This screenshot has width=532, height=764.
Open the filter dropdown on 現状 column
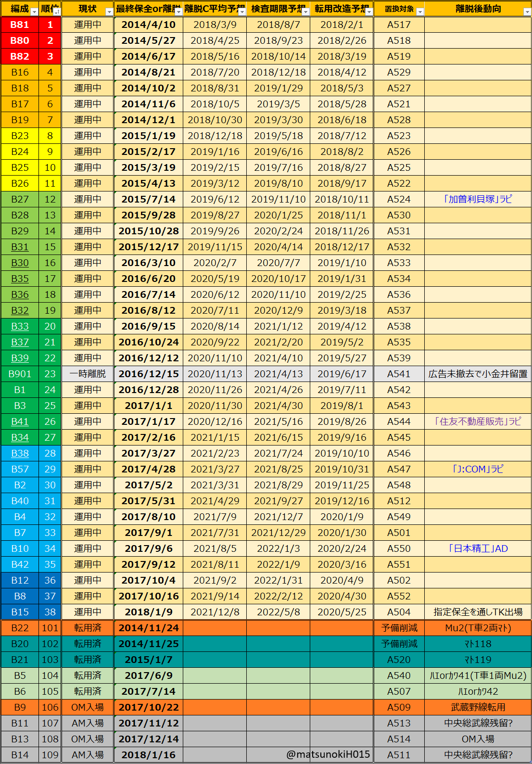point(109,12)
